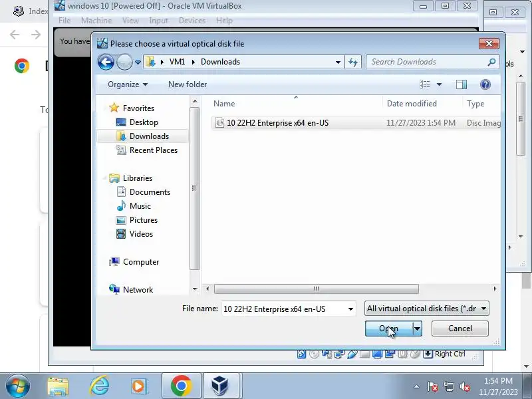Open the address bar previous locations dropdown
This screenshot has height=399, width=532.
point(338,62)
